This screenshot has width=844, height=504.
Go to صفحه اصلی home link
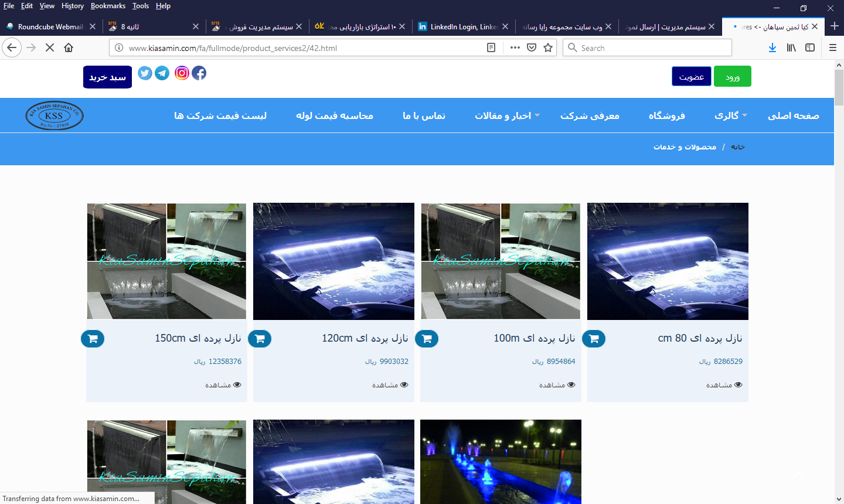[x=794, y=115]
